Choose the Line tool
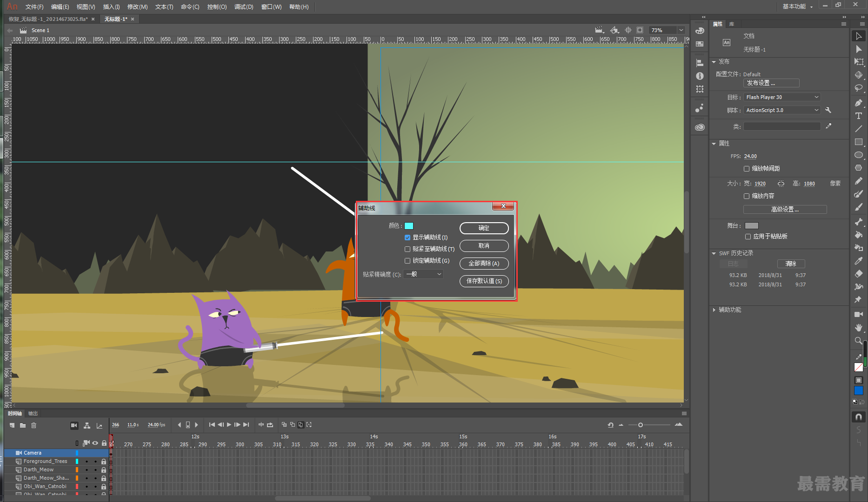 (859, 129)
